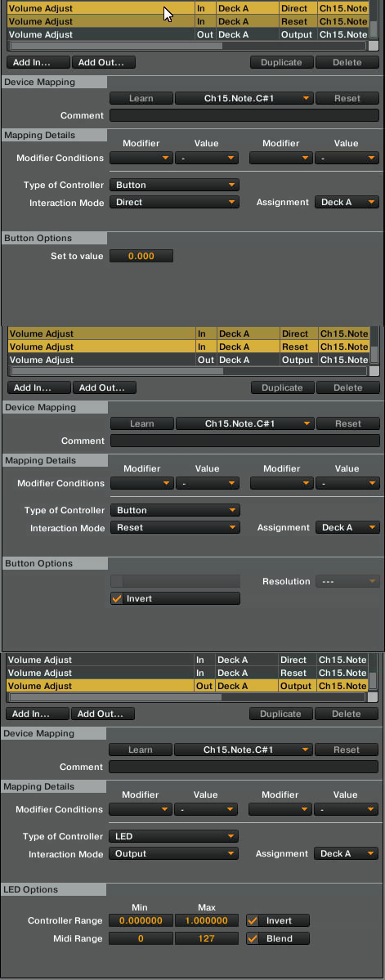Screen dimensions: 385x980
Task: Expand the Type of Controller dropdown showing LED
Action: 174,836
